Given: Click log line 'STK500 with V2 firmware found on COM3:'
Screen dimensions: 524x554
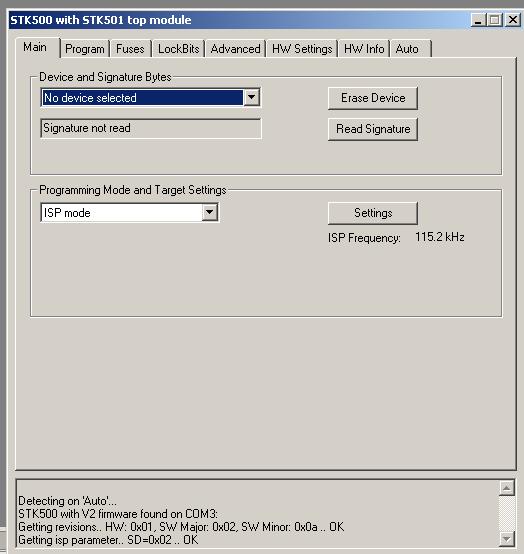Looking at the screenshot, I should pos(118,514).
